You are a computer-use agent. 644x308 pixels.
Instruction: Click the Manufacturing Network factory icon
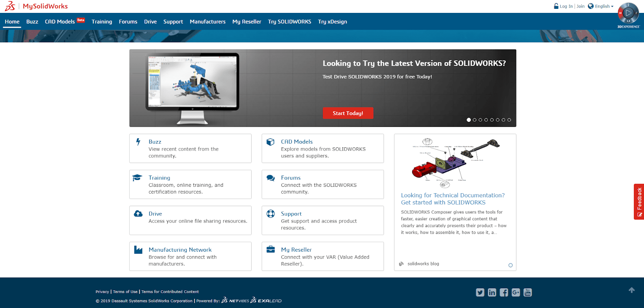138,250
